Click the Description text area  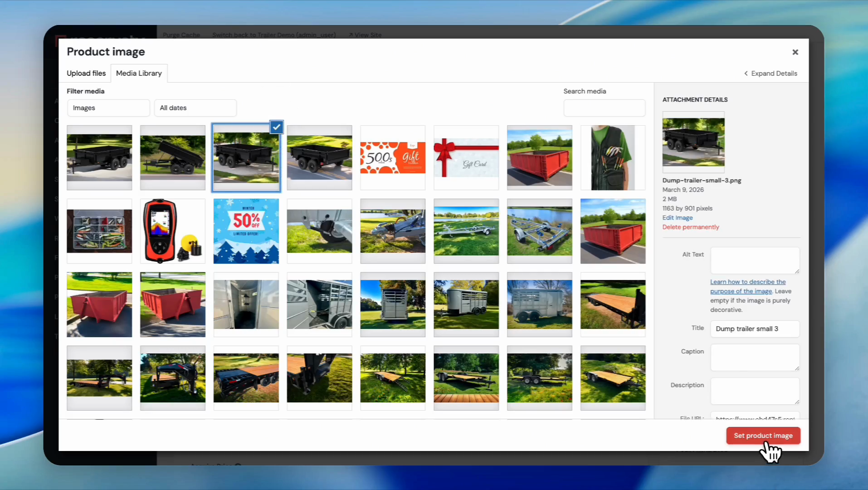755,391
